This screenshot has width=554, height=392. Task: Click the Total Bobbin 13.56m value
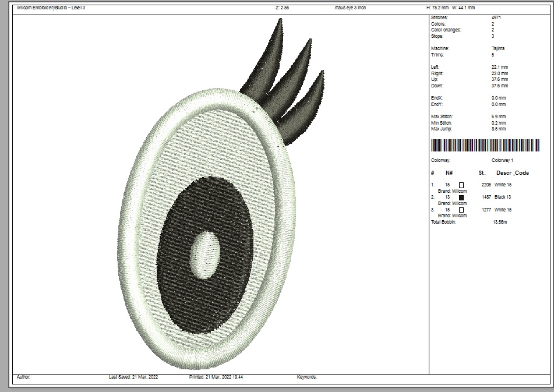[500, 222]
